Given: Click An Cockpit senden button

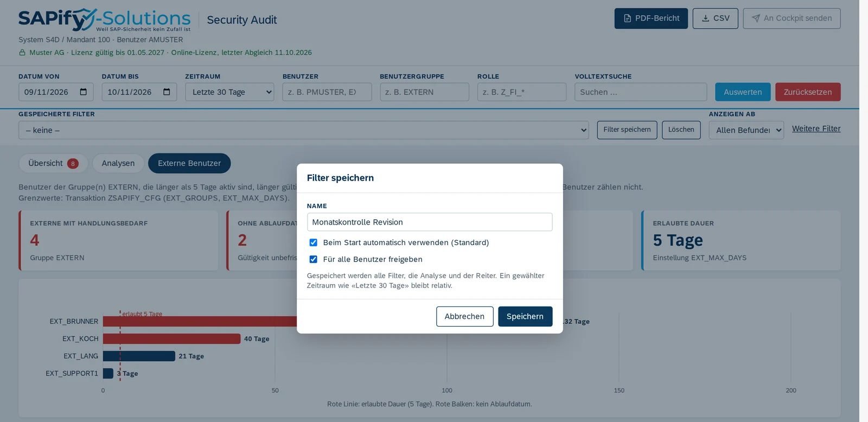Looking at the screenshot, I should pyautogui.click(x=792, y=18).
